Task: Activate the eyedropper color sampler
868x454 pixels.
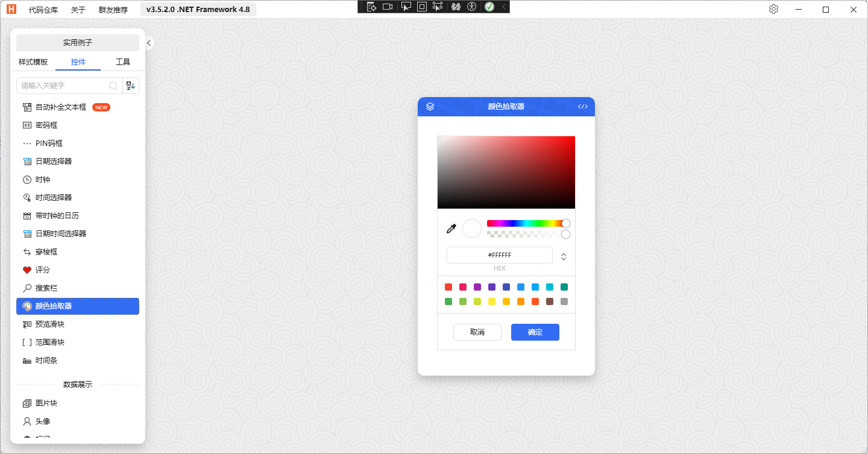Action: pos(451,229)
